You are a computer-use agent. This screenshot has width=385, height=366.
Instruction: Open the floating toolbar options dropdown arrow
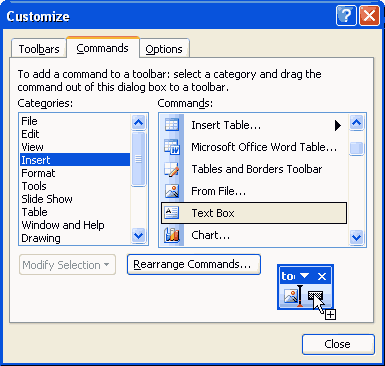[x=305, y=276]
